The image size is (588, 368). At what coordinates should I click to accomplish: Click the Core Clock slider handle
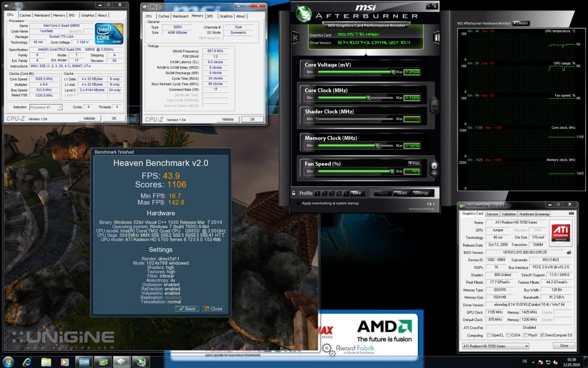(x=368, y=98)
